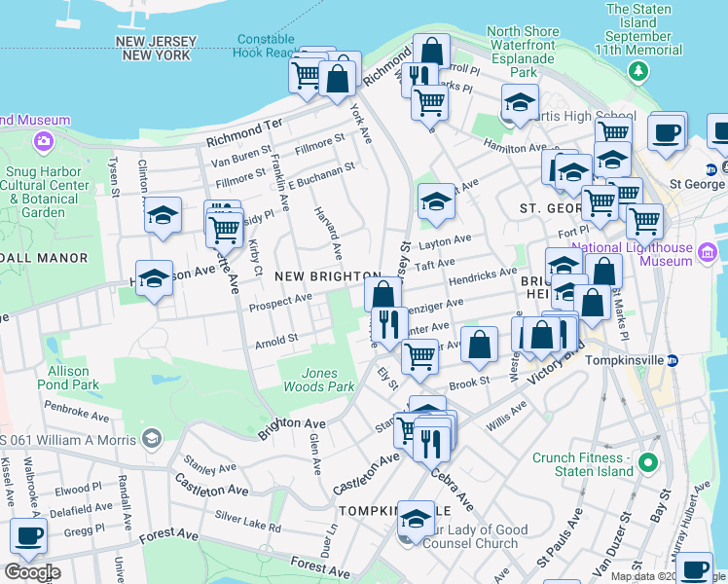Image resolution: width=728 pixels, height=584 pixels.
Task: Click the shopping bag marker above Brook St
Action: 479,346
